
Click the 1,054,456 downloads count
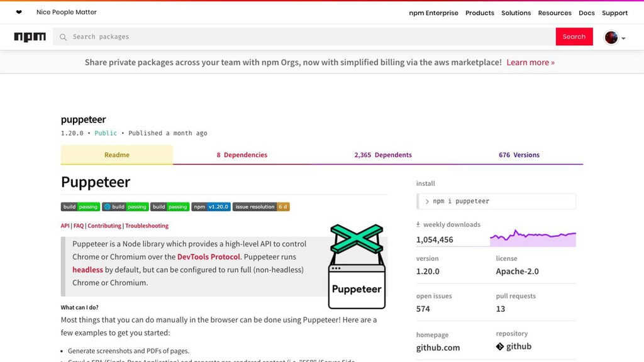click(435, 239)
